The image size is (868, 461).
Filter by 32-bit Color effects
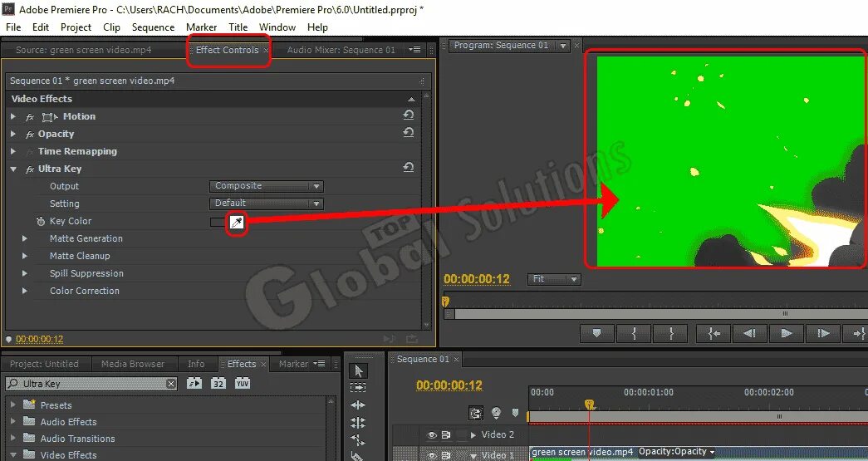tap(218, 383)
